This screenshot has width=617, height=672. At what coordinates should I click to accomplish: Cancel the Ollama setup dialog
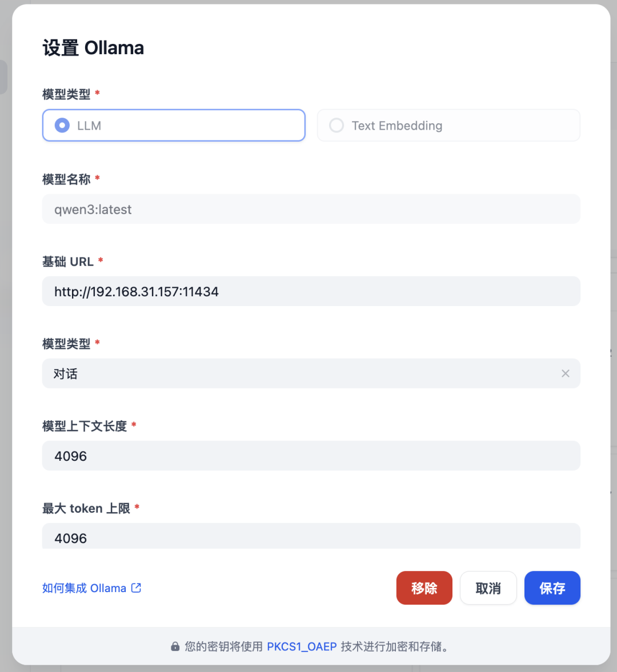(488, 588)
